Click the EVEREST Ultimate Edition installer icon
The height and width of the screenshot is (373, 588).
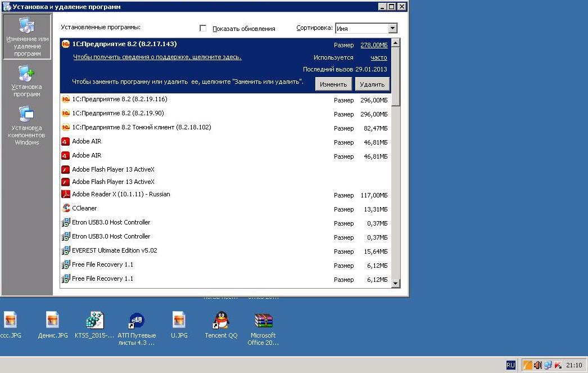coord(66,250)
